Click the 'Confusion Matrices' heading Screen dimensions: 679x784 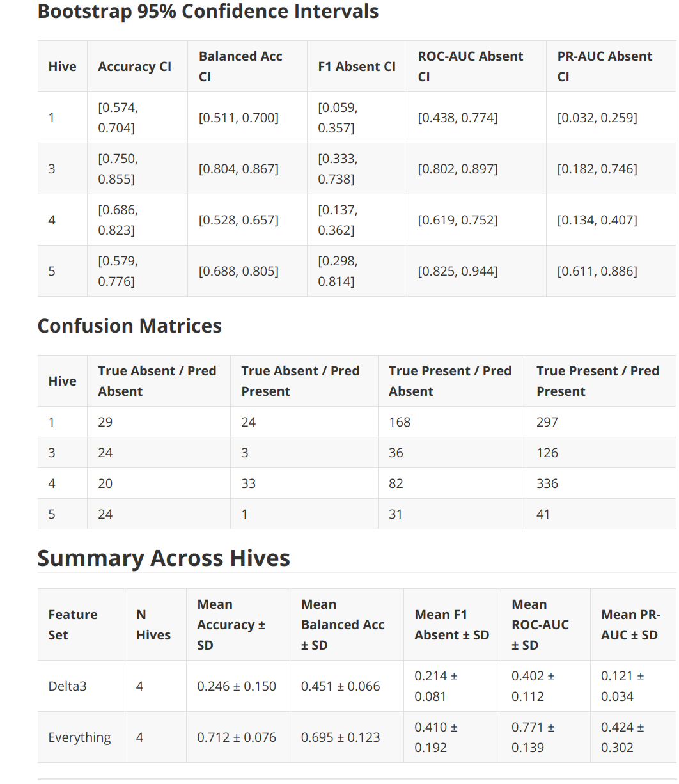[x=129, y=325]
